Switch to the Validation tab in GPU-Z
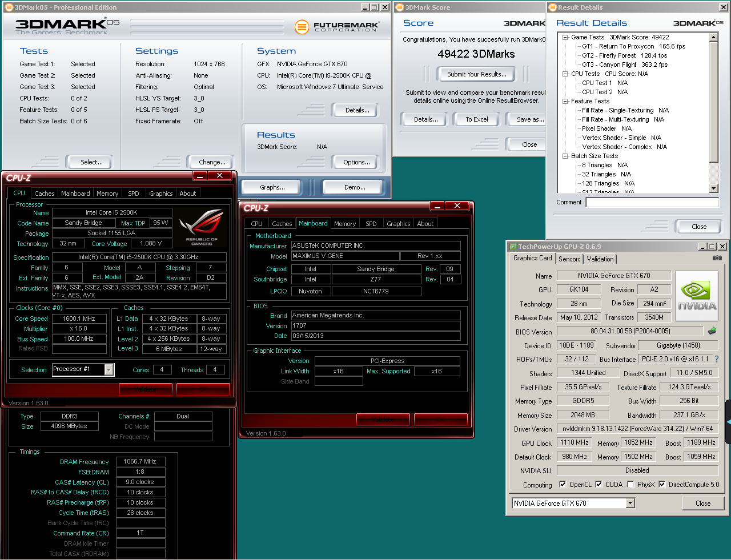 (x=600, y=259)
